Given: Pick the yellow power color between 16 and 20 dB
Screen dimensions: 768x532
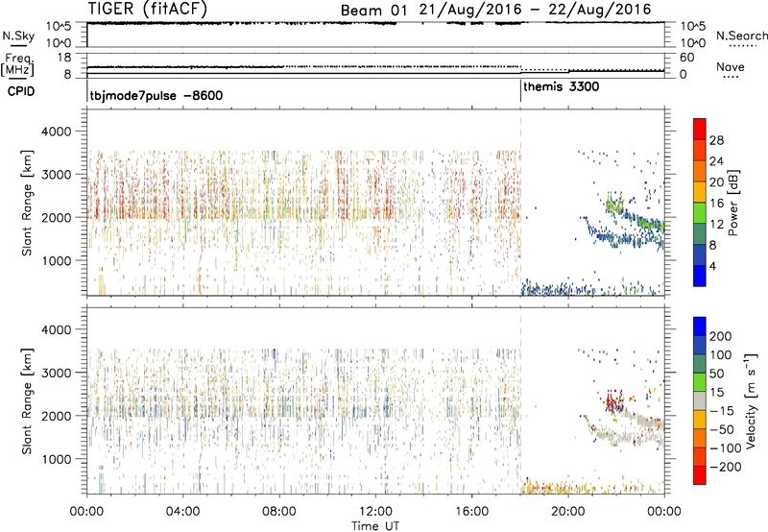Looking at the screenshot, I should click(700, 191).
